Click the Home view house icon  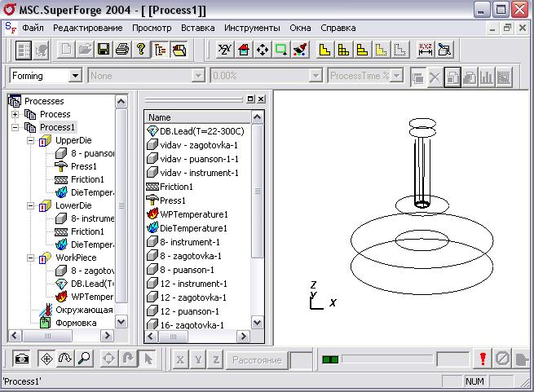click(244, 50)
